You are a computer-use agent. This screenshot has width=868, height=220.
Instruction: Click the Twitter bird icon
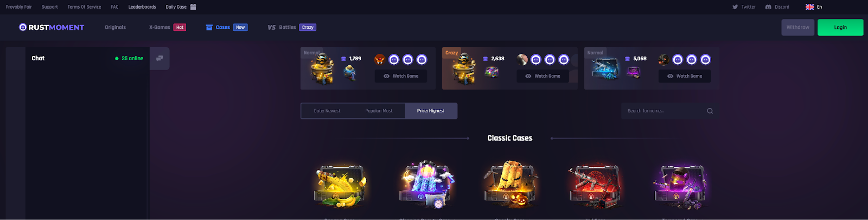pos(735,7)
